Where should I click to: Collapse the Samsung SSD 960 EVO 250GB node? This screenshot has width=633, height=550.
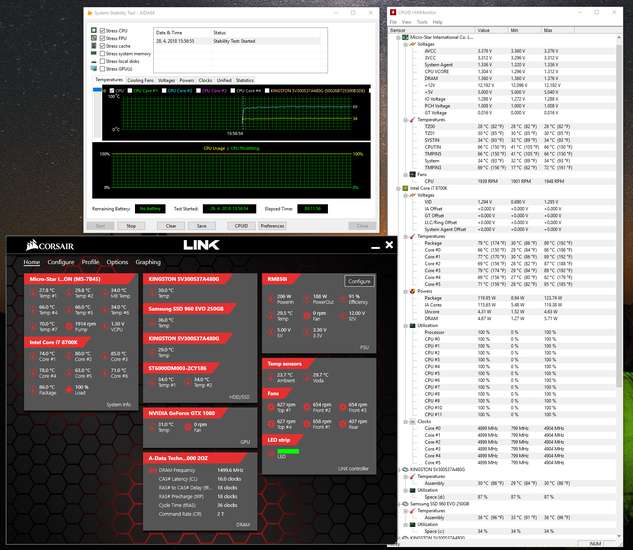pos(398,504)
